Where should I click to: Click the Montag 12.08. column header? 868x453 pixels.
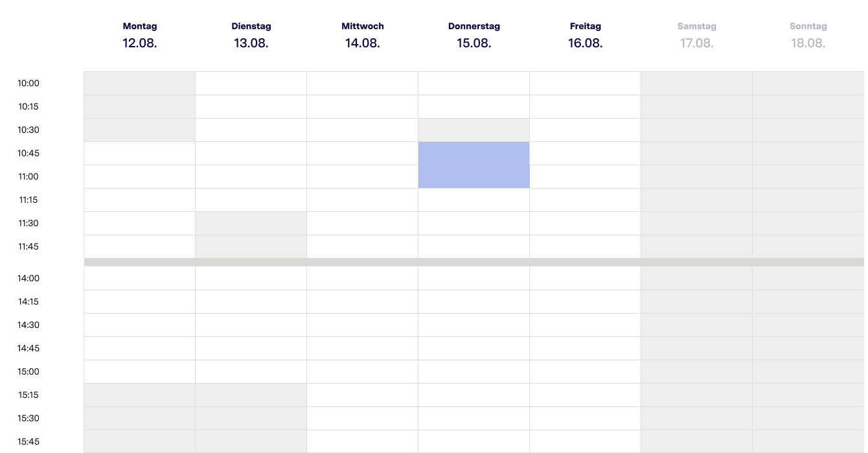tap(140, 35)
